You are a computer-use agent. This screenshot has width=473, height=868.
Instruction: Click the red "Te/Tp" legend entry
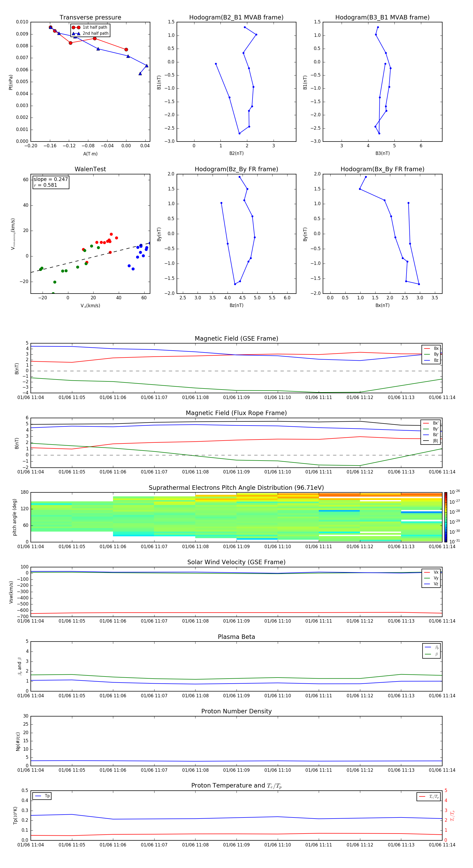point(429,796)
